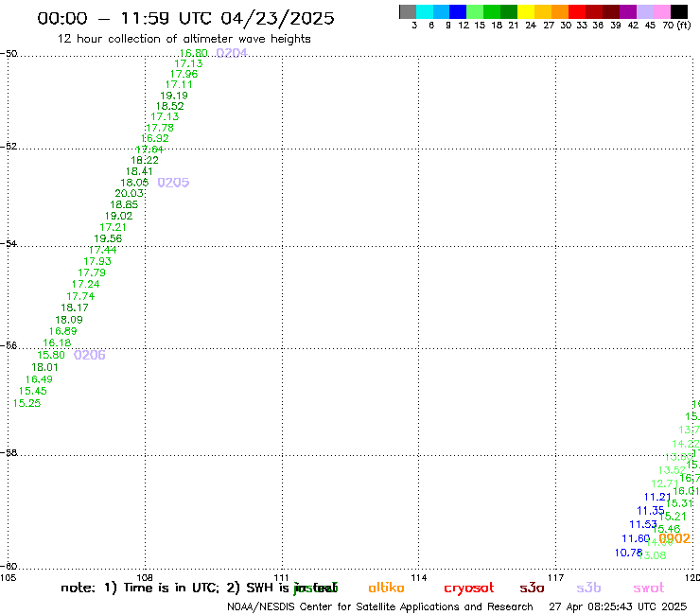This screenshot has width=700, height=615.
Task: Click the 18.17 data point
Action: pos(75,307)
